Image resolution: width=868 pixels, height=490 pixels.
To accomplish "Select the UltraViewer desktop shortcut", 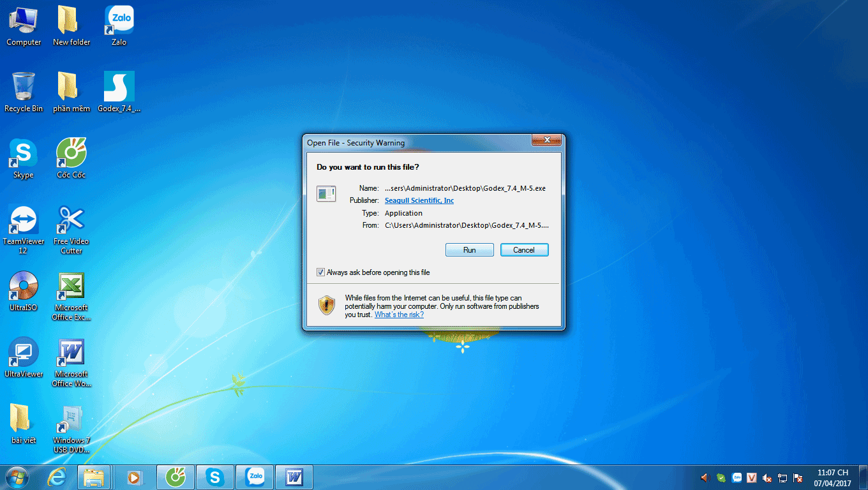I will (24, 358).
